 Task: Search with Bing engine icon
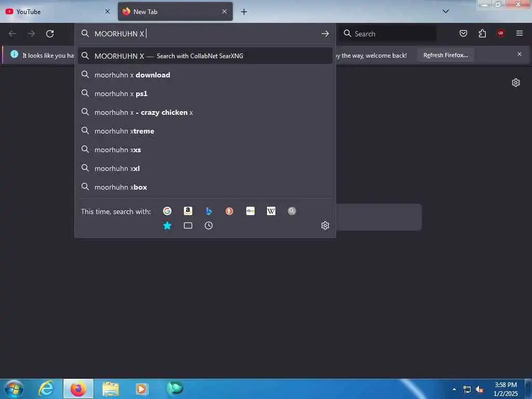coord(209,211)
